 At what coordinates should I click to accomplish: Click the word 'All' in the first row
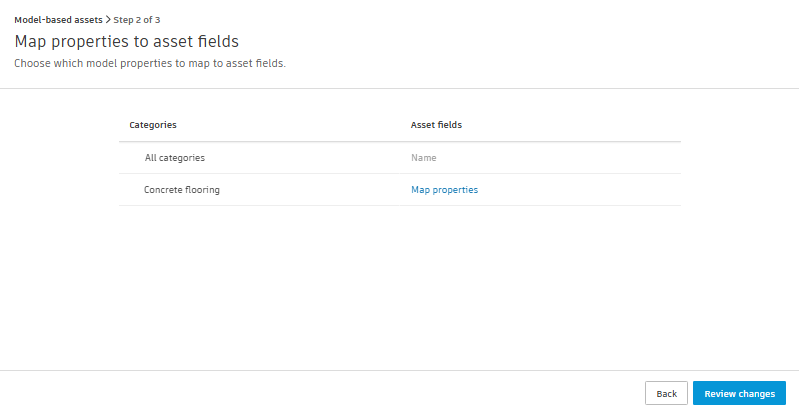coord(151,158)
